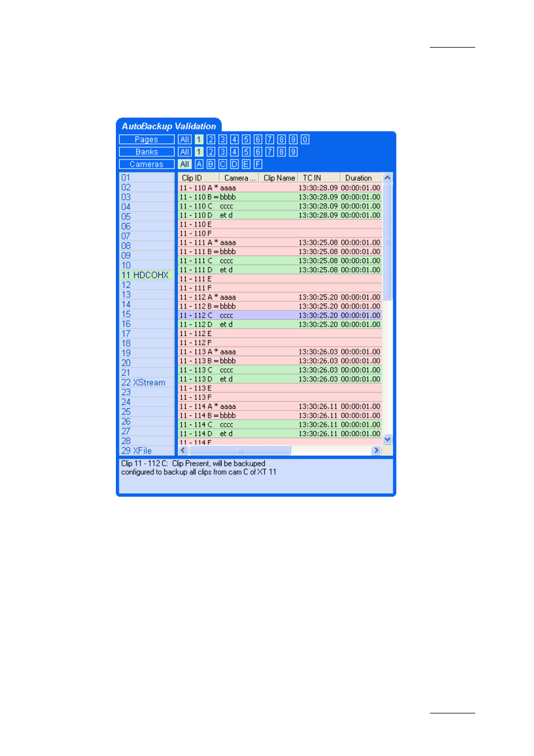Toggle camera filter D
This screenshot has width=534, height=756.
[235, 164]
